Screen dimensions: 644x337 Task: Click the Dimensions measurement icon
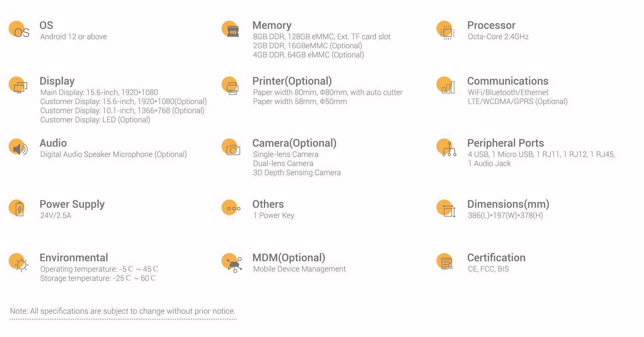point(447,208)
